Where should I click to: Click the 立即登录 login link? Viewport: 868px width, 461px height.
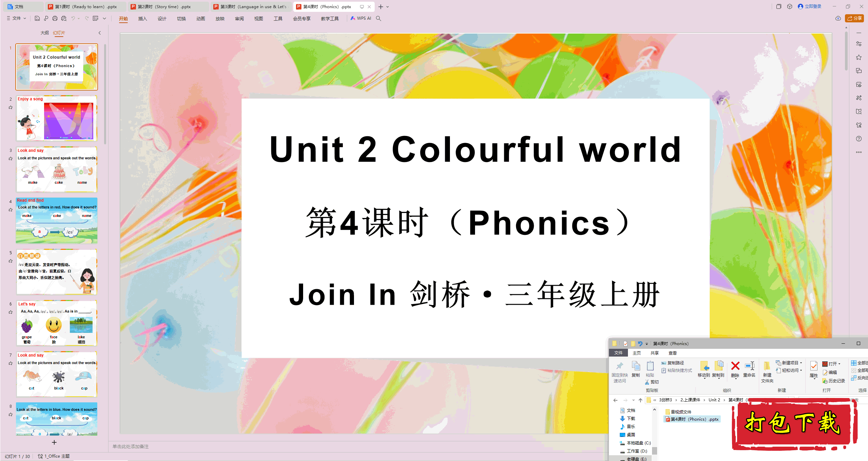coord(810,6)
